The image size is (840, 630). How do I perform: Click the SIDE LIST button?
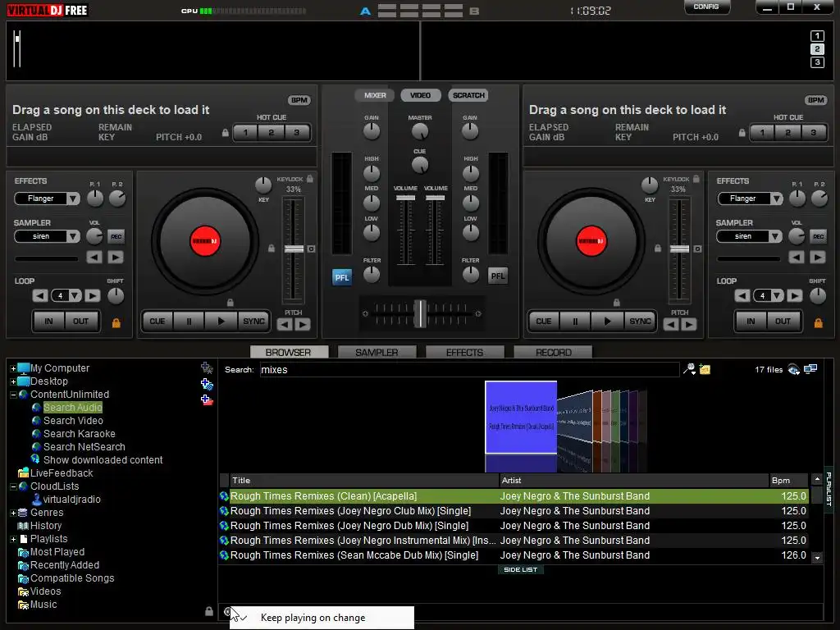point(520,569)
